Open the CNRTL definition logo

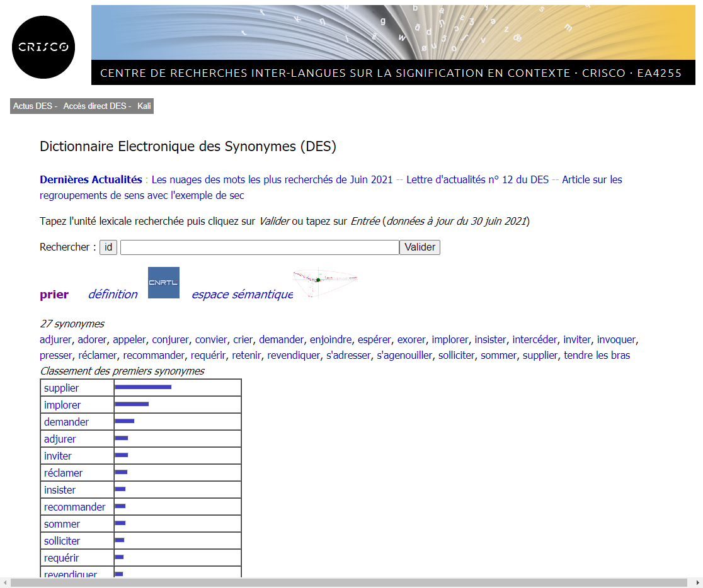164,283
